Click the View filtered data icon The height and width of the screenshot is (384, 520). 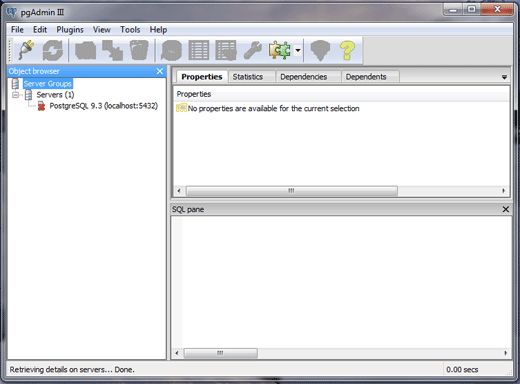click(226, 50)
